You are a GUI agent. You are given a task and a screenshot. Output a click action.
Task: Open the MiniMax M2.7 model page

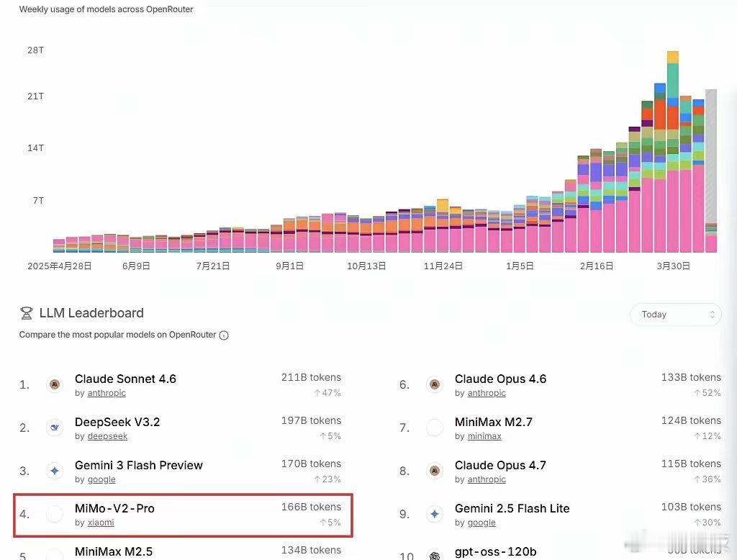click(x=494, y=423)
